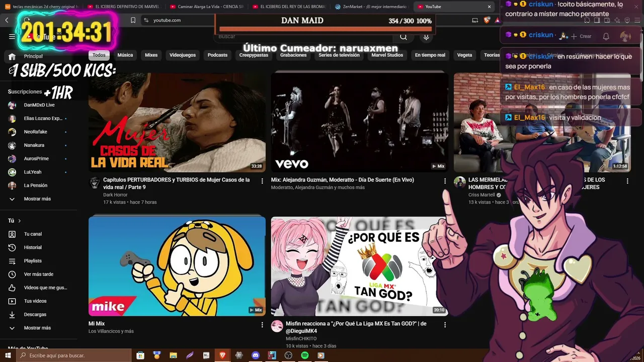644x362 pixels.
Task: Select the Todos filter chip
Action: coord(99,55)
